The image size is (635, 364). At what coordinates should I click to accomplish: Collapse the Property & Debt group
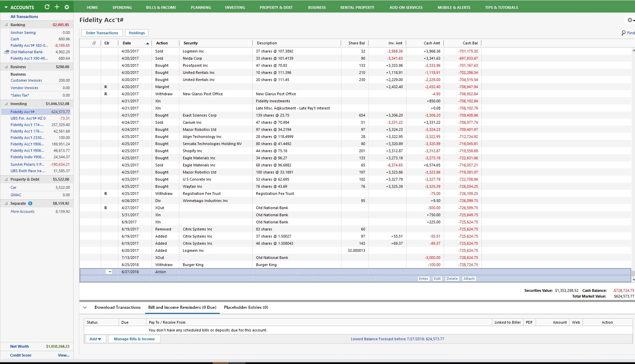6,179
